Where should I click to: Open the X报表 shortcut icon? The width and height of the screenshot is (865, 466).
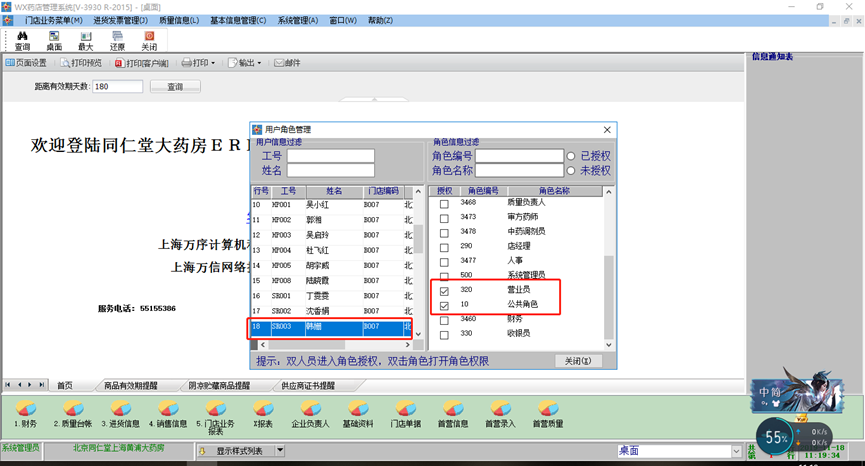pos(263,414)
